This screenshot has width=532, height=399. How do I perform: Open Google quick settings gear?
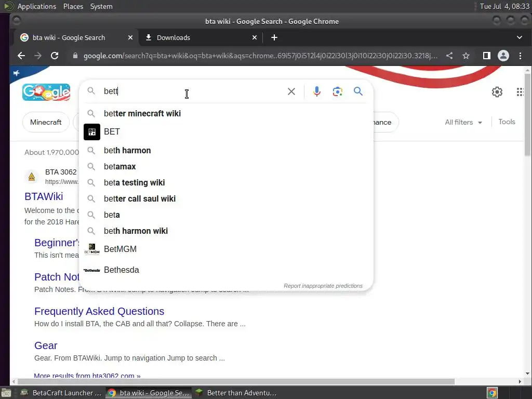pyautogui.click(x=497, y=92)
